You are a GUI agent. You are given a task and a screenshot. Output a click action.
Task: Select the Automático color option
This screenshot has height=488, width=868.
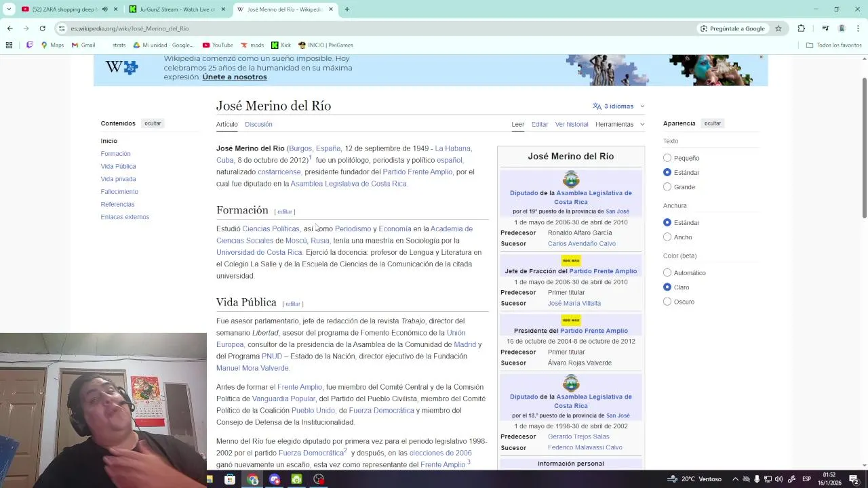coord(667,272)
